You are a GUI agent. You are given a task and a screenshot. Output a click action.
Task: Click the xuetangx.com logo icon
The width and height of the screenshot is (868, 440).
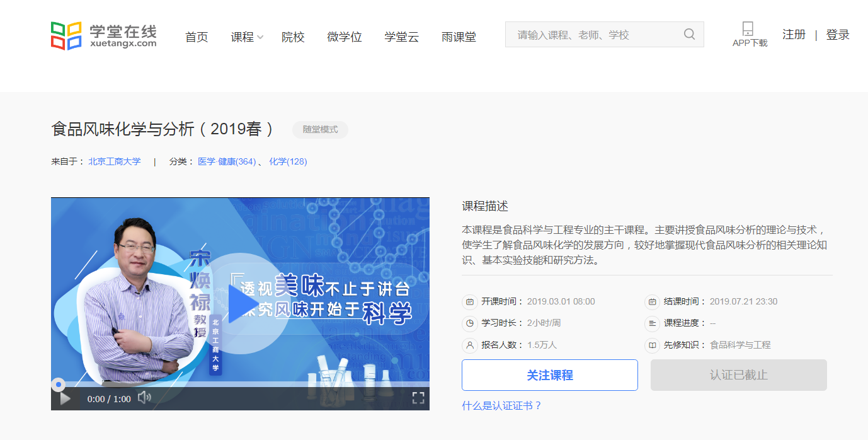(67, 36)
